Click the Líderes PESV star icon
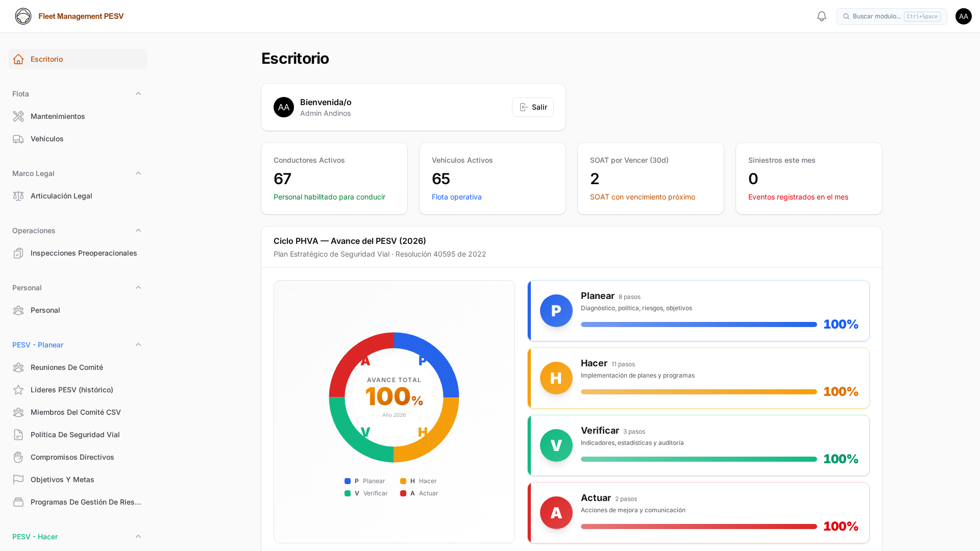This screenshot has height=551, width=980. coord(18,390)
